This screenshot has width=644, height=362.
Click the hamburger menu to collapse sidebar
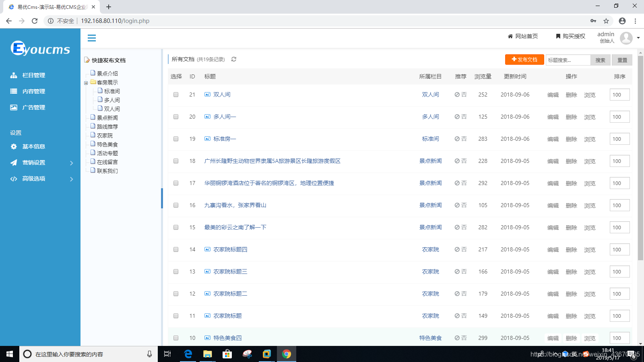coord(92,38)
